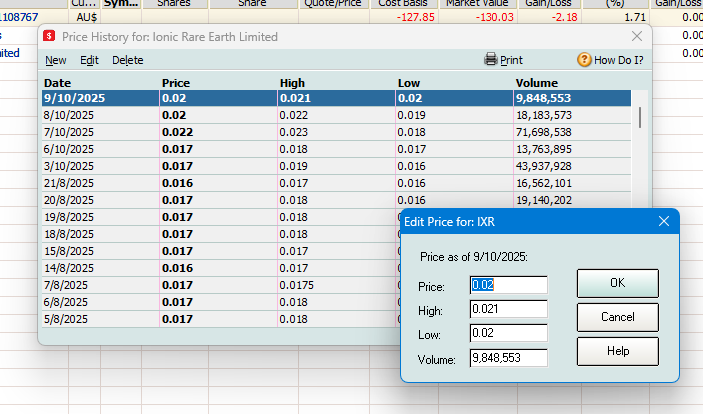Screen dimensions: 703x414
Task: Focus the Low value field
Action: click(508, 333)
